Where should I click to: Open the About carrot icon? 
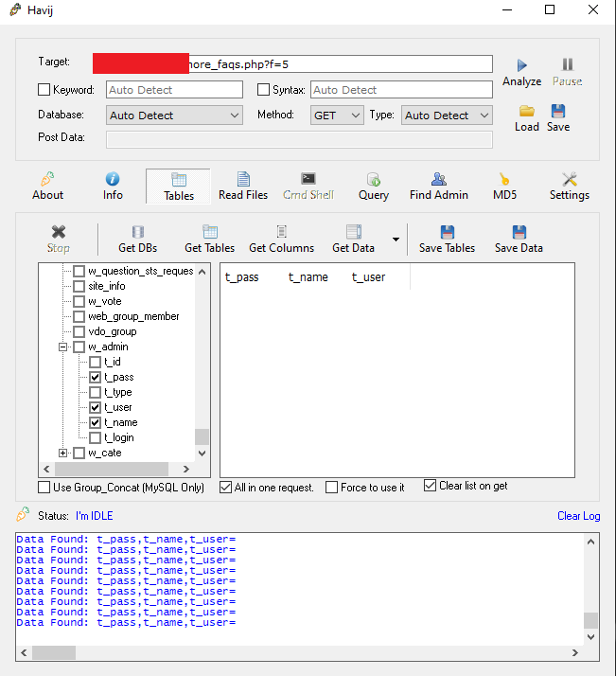pos(47,179)
